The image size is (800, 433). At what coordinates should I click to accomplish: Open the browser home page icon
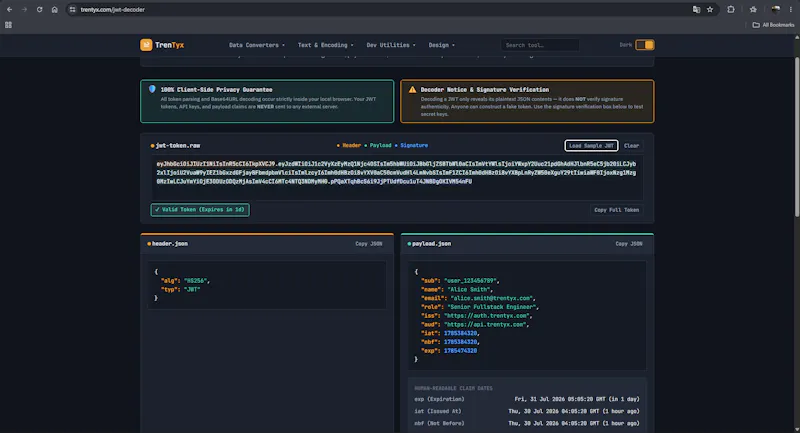pyautogui.click(x=55, y=9)
